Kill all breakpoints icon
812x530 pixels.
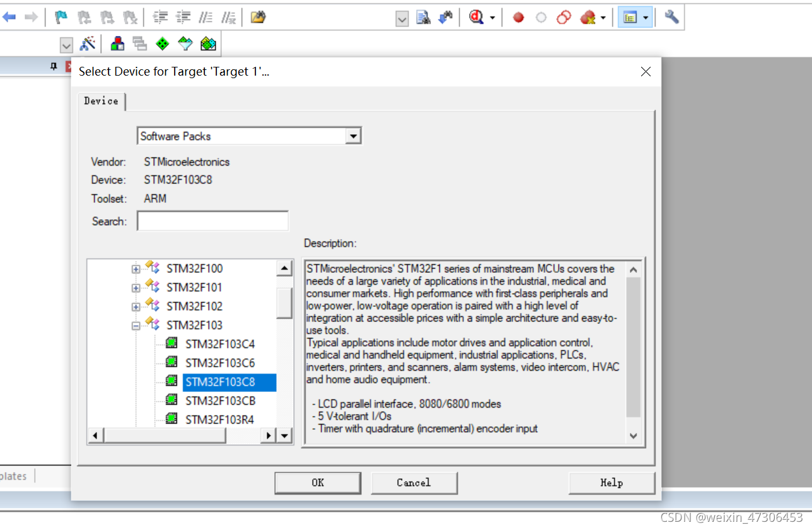click(x=588, y=18)
